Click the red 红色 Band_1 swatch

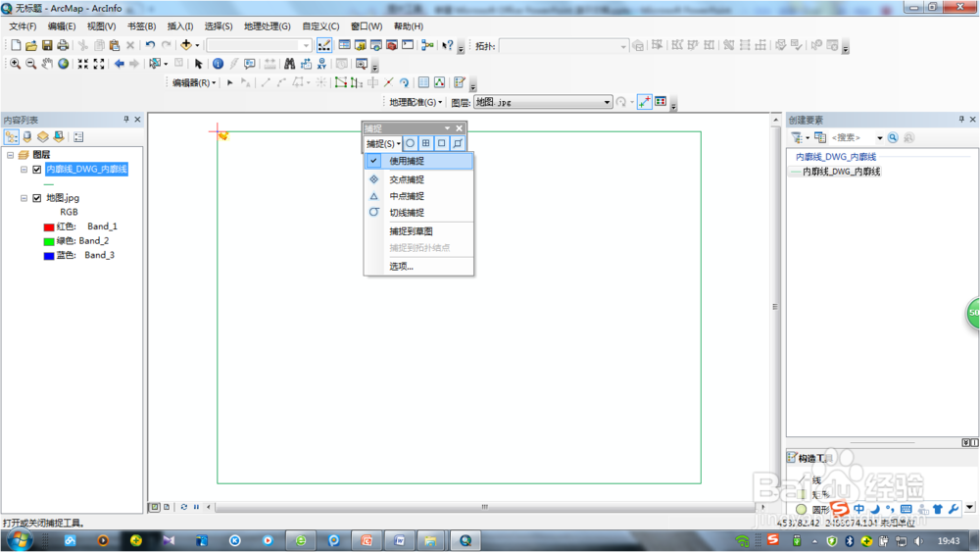tap(49, 226)
